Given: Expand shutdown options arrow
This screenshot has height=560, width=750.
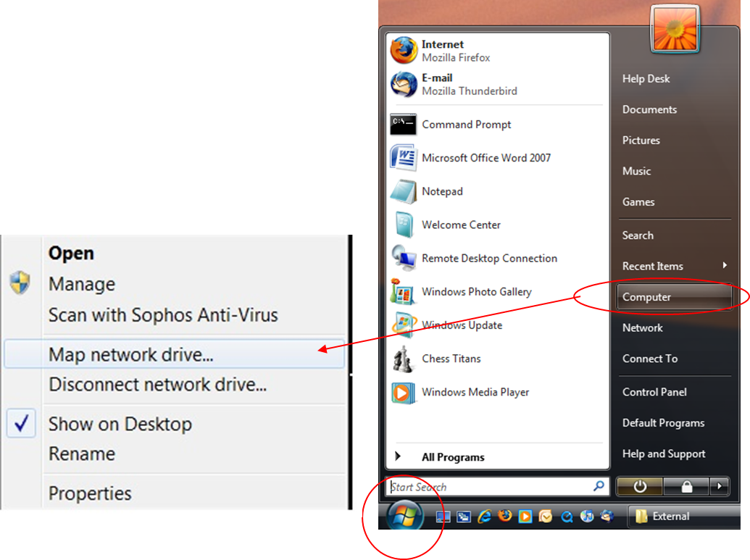Looking at the screenshot, I should [x=720, y=486].
